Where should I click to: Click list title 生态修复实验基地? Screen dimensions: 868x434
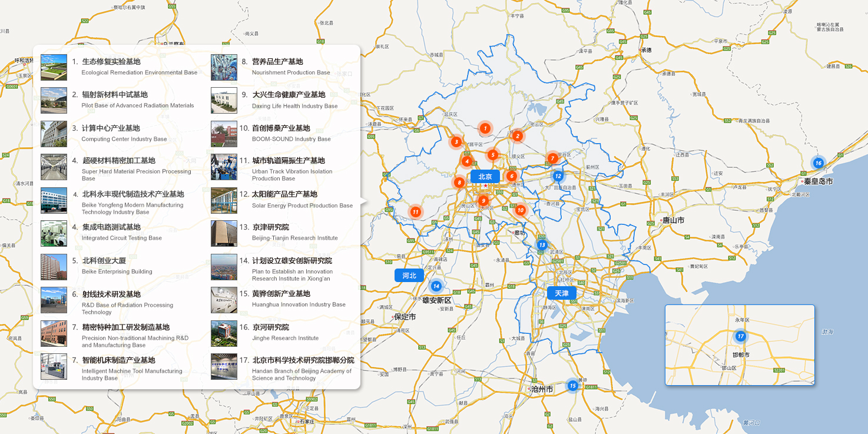[x=111, y=61]
